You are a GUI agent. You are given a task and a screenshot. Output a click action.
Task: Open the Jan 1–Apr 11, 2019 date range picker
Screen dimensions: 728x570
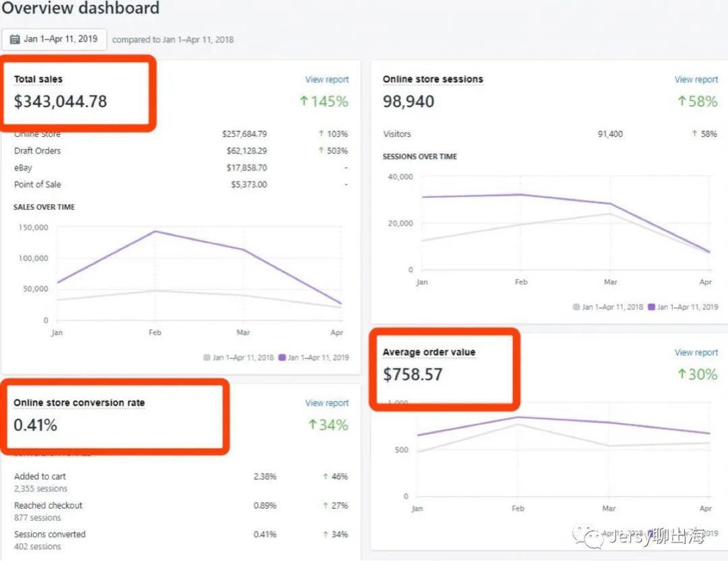tap(54, 39)
